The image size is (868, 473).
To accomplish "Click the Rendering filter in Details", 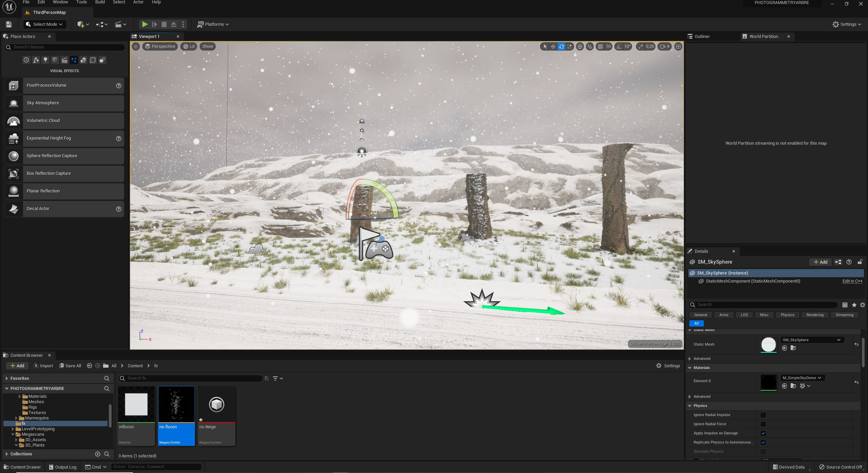I will coord(815,315).
